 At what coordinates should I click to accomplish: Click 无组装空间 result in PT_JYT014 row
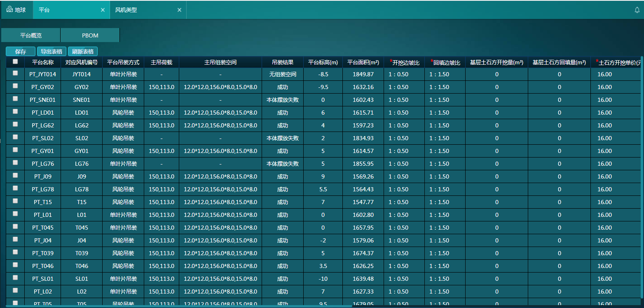click(x=283, y=74)
